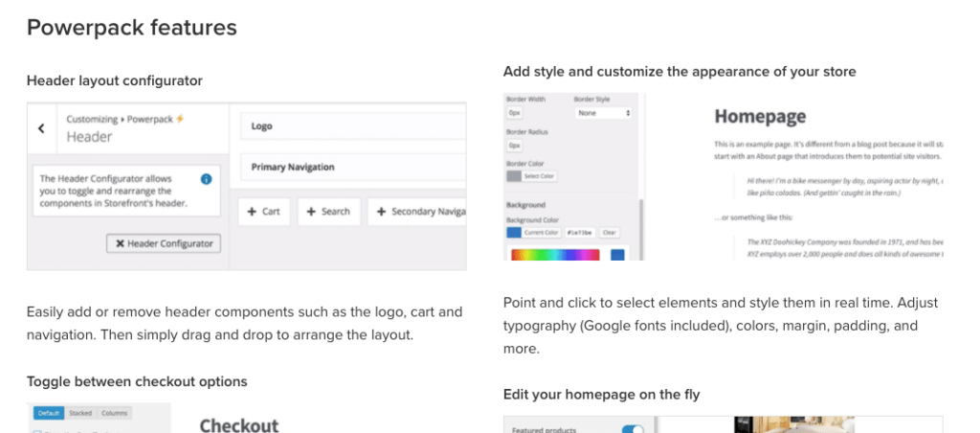Toggle the Featured products switch
Screen dimensions: 980x433
pyautogui.click(x=634, y=429)
